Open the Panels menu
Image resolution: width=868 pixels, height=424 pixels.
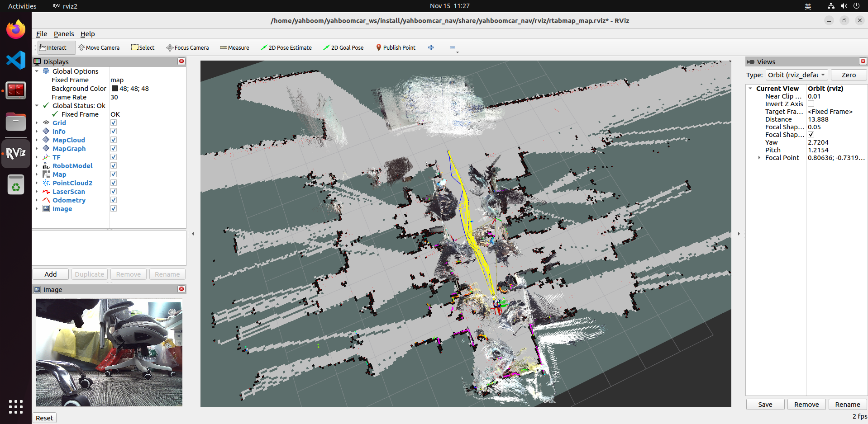pyautogui.click(x=63, y=34)
